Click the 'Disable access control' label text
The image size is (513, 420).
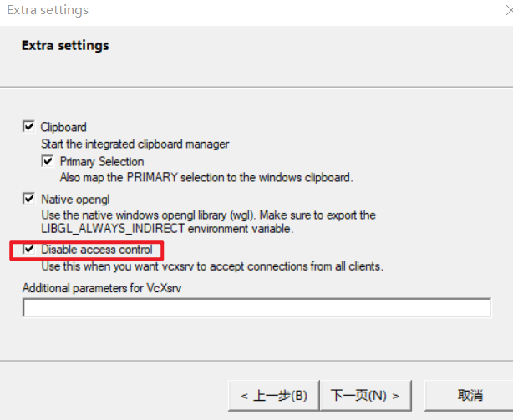pos(97,250)
